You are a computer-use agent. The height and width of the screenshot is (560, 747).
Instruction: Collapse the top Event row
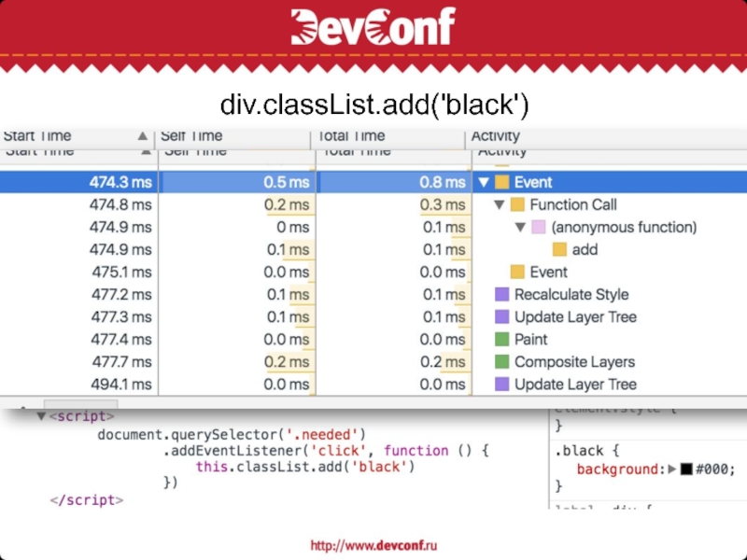click(x=483, y=183)
